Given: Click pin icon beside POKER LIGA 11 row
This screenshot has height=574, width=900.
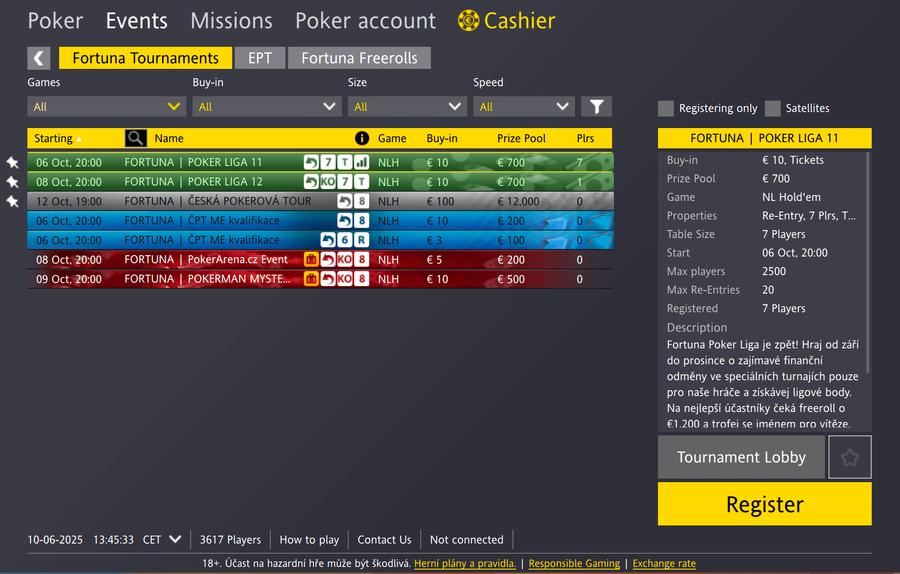Looking at the screenshot, I should pos(12,162).
